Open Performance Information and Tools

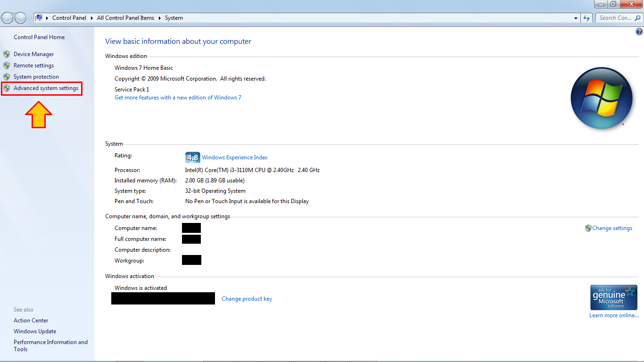click(50, 346)
